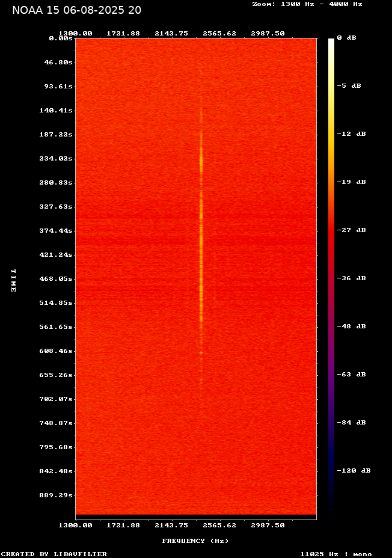Select the bottom axis 2987.50 frequency label
The width and height of the screenshot is (392, 558).
point(268,525)
